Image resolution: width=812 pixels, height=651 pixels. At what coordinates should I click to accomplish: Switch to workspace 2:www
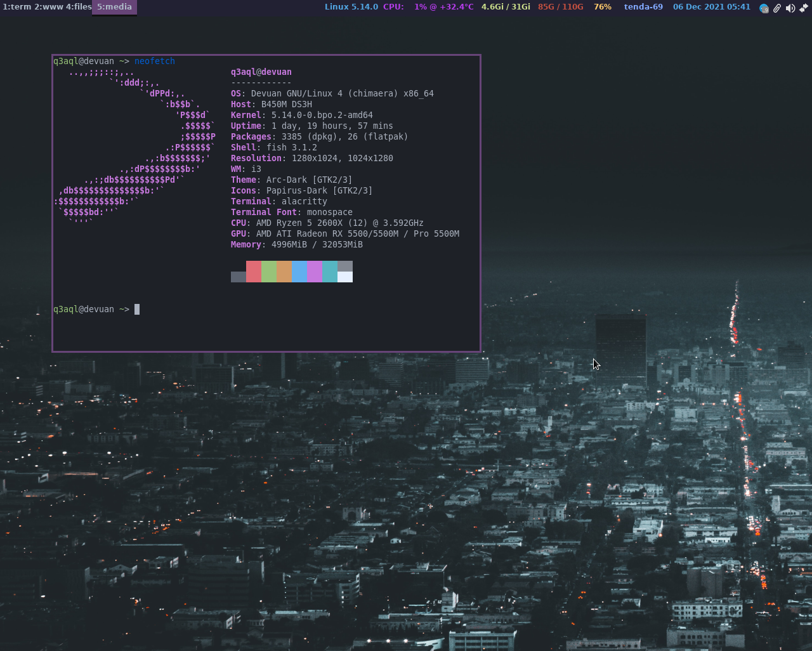coord(49,7)
